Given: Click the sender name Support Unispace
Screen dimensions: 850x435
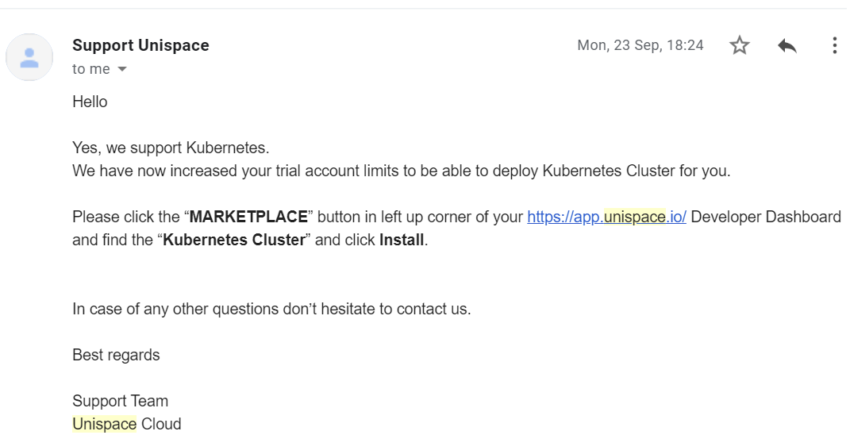Looking at the screenshot, I should (140, 46).
